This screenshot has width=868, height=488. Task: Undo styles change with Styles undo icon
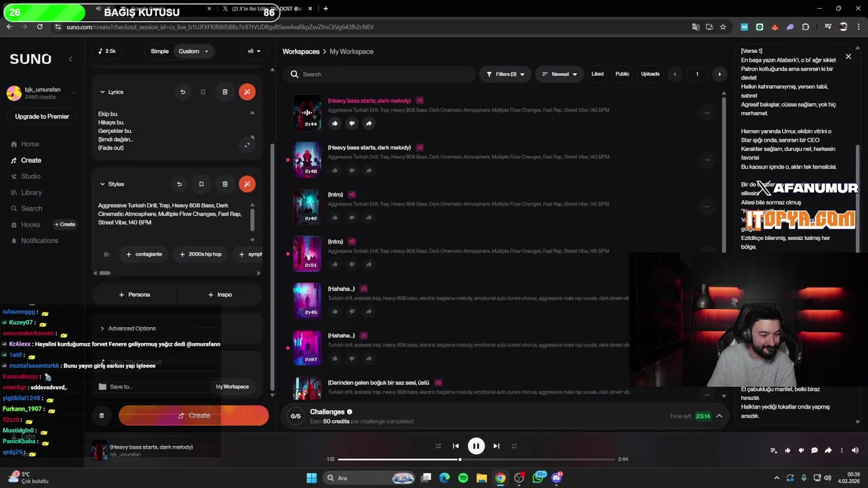click(179, 184)
